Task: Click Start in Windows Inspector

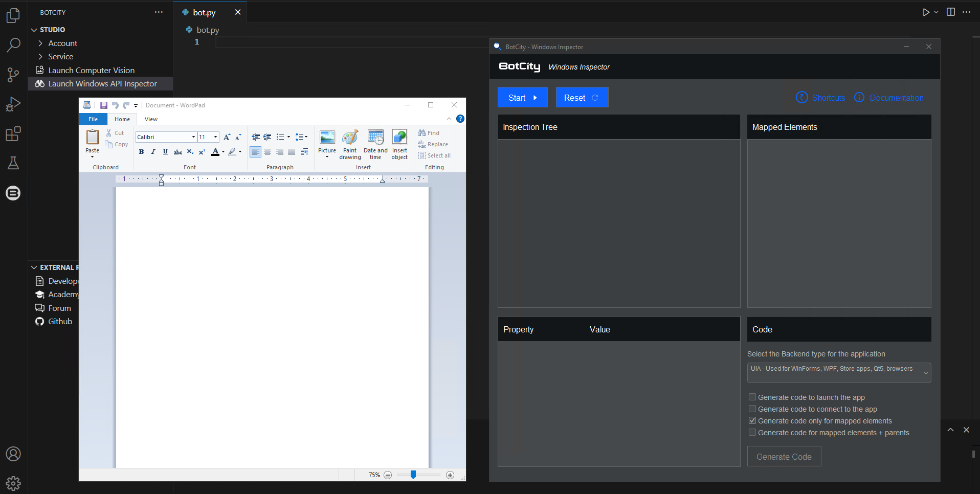Action: [x=523, y=98]
